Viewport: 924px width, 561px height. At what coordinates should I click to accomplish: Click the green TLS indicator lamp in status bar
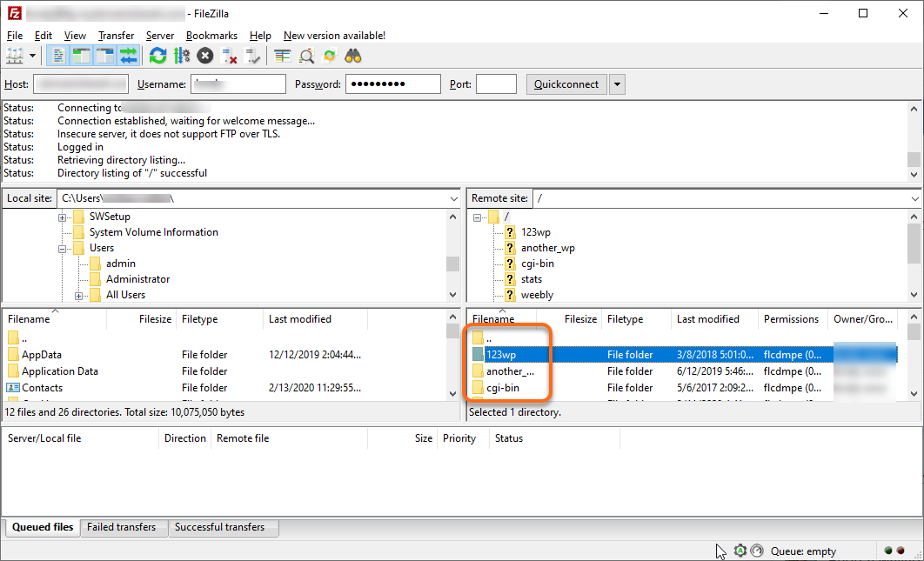(x=888, y=550)
